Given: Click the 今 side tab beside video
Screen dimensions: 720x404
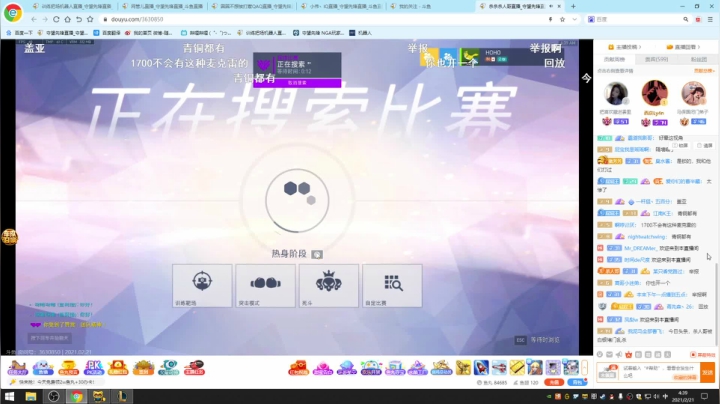Looking at the screenshot, I should point(586,78).
